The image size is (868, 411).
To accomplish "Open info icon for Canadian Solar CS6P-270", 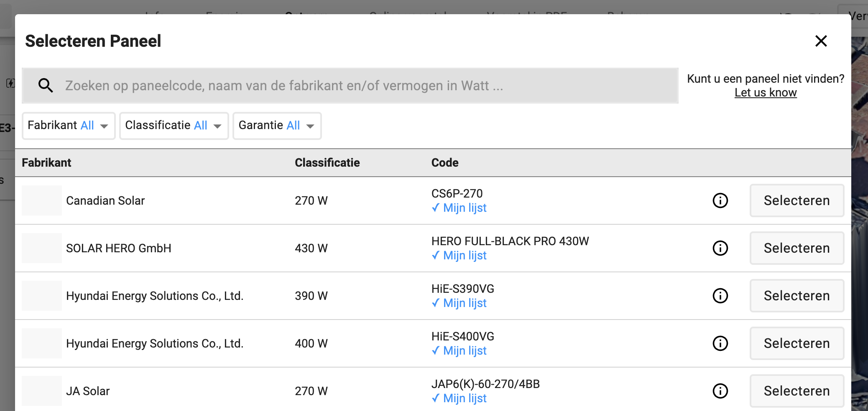I will 720,200.
